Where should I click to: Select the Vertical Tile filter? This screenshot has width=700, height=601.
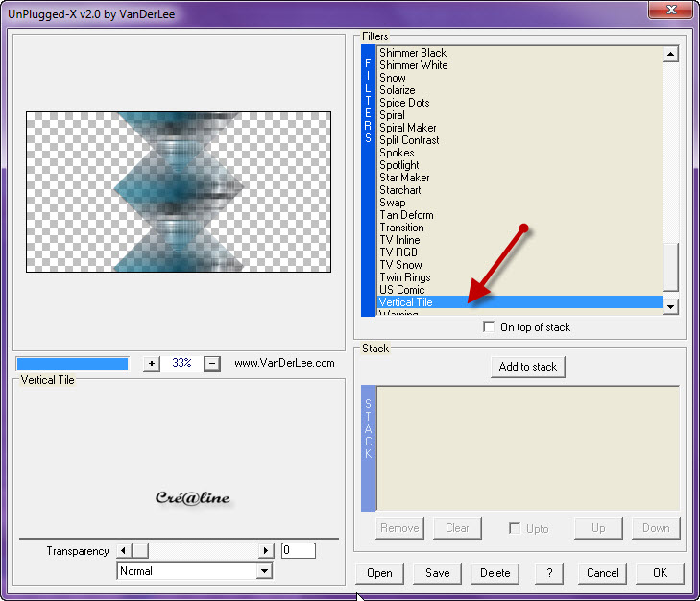tap(405, 302)
